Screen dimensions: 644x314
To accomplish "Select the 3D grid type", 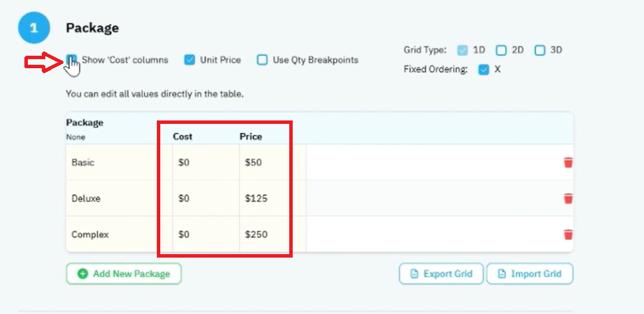I will 539,51.
